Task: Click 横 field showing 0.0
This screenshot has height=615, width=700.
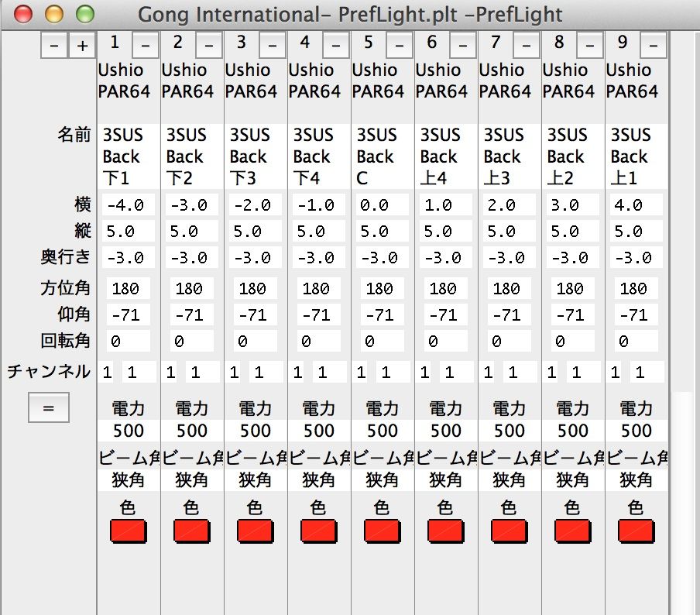Action: (x=383, y=205)
